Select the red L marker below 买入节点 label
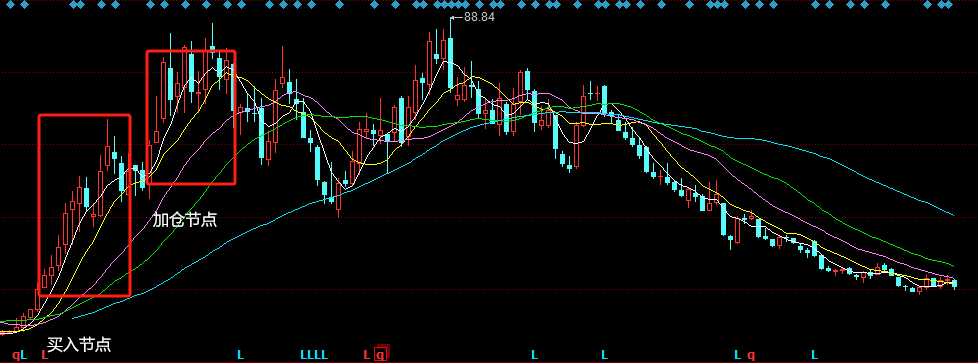978x363 pixels. pos(44,355)
